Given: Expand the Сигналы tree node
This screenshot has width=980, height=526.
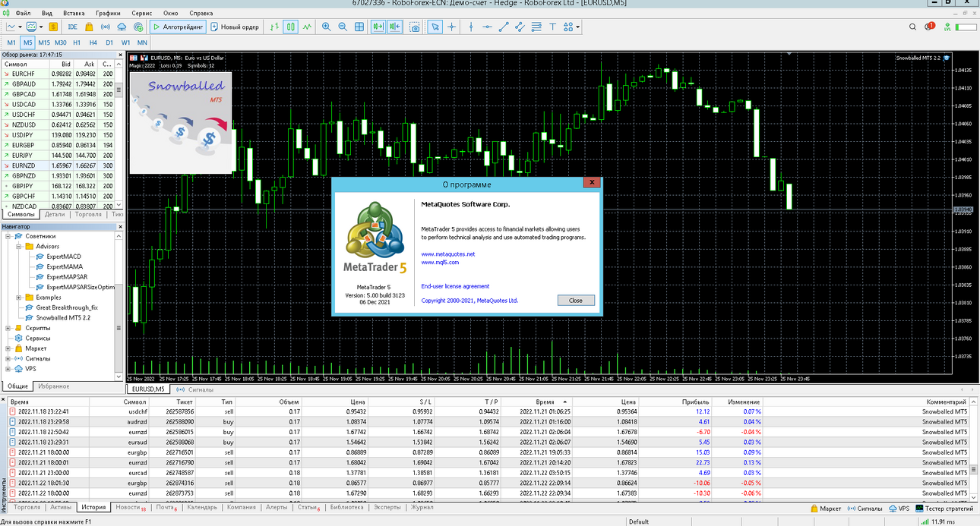Looking at the screenshot, I should tap(8, 358).
